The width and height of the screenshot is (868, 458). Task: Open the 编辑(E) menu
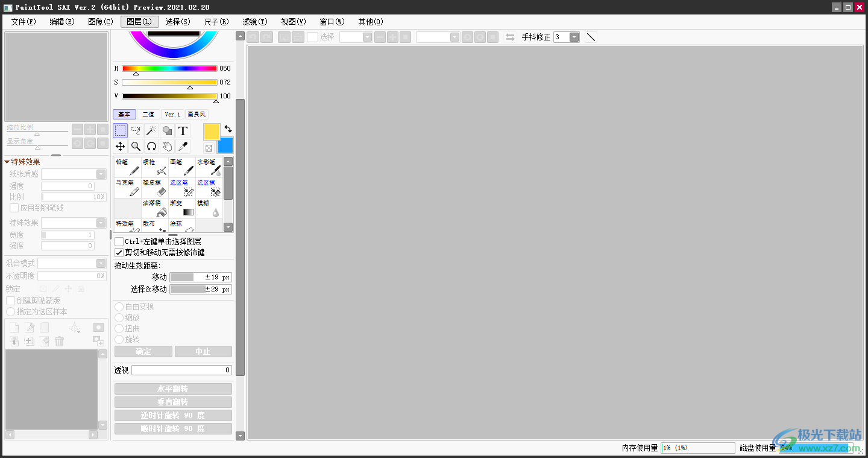tap(62, 22)
